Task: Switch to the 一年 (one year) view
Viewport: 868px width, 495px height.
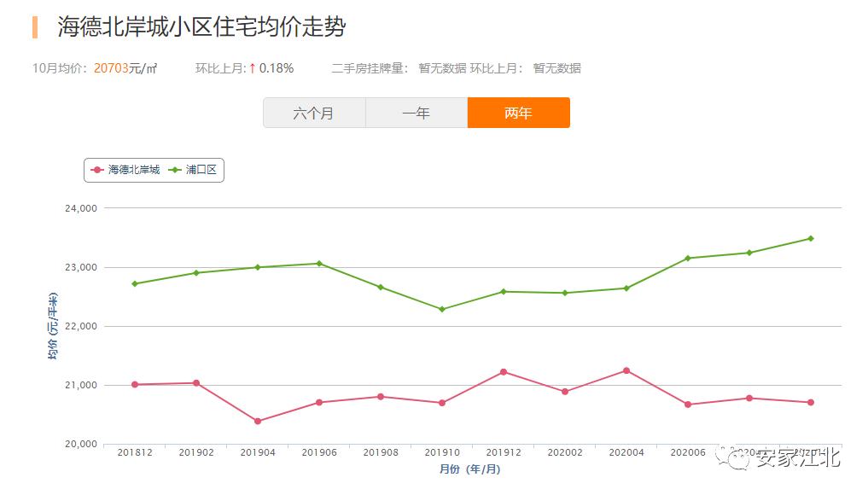Action: point(416,112)
